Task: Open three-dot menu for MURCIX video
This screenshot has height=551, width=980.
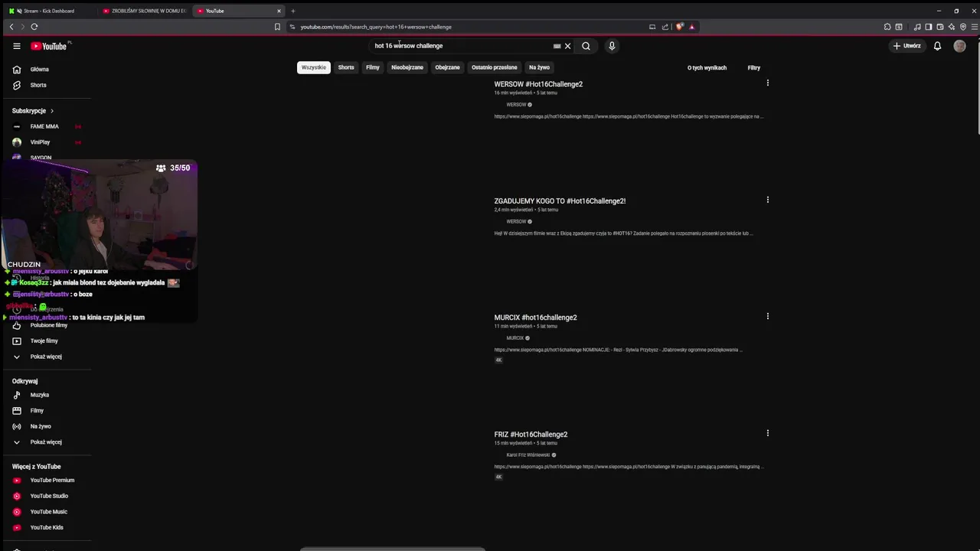Action: [x=767, y=316]
